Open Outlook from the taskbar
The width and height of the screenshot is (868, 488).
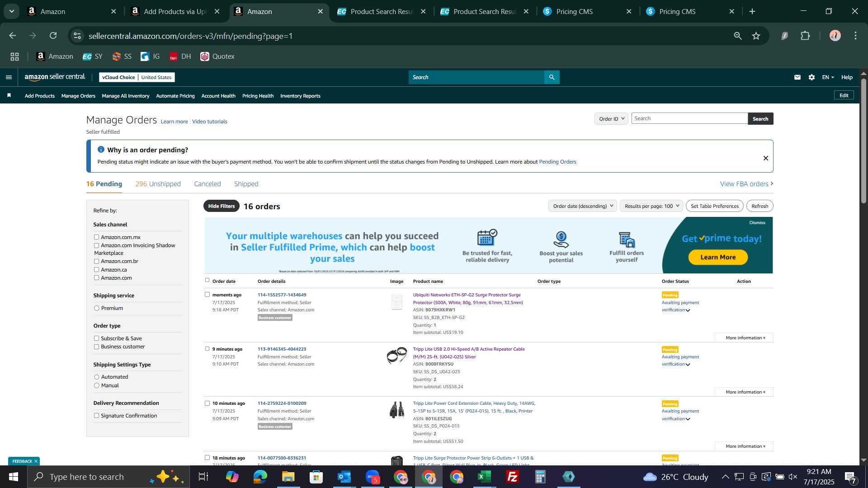(344, 477)
